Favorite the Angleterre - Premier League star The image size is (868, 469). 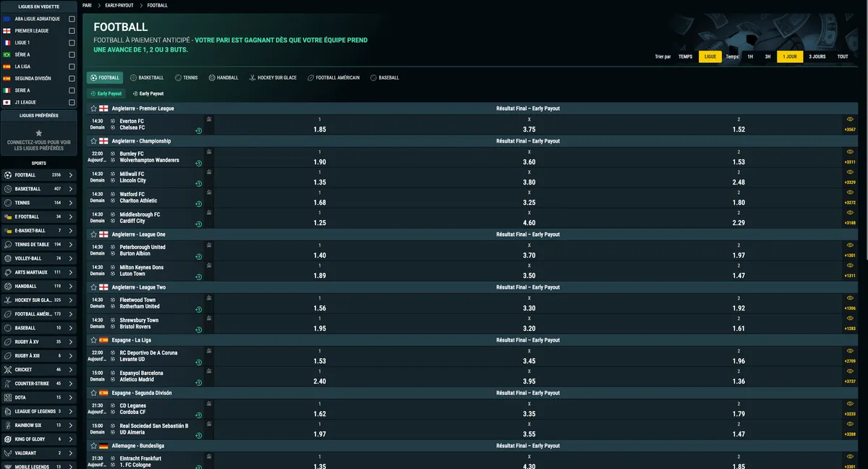(93, 109)
